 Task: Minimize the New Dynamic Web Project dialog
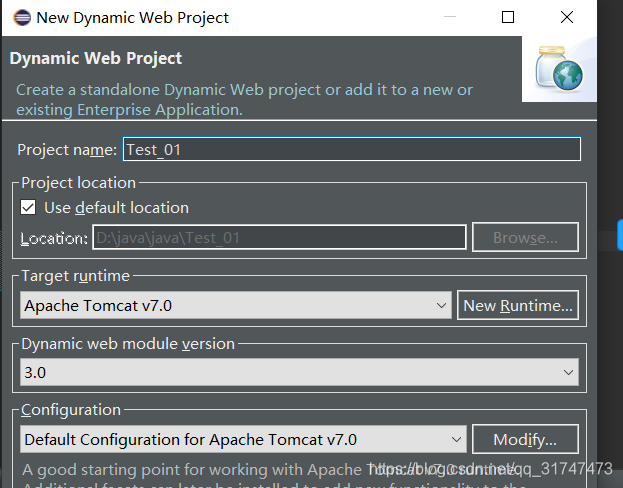pos(450,17)
